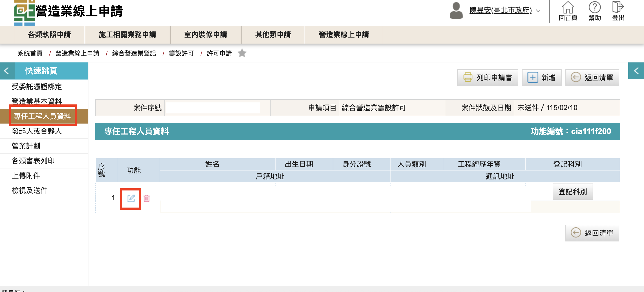Viewport: 644px width, 292px height.
Task: Open 施工相關業務申請 menu
Action: tap(128, 35)
